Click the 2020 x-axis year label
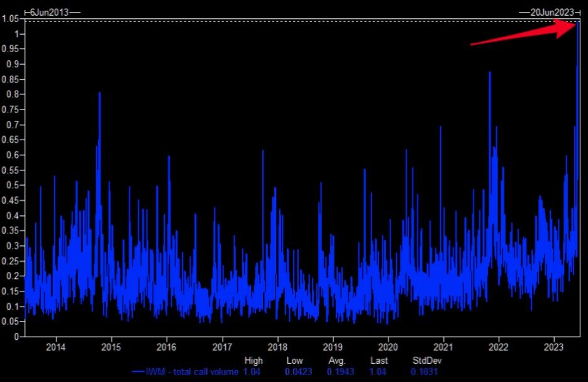 (388, 347)
